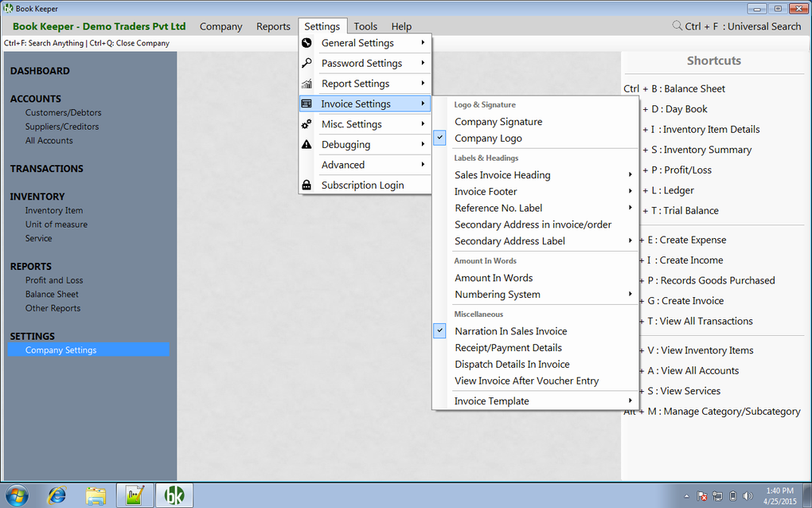Click the Windows Start button
This screenshot has width=812, height=508.
(17, 495)
